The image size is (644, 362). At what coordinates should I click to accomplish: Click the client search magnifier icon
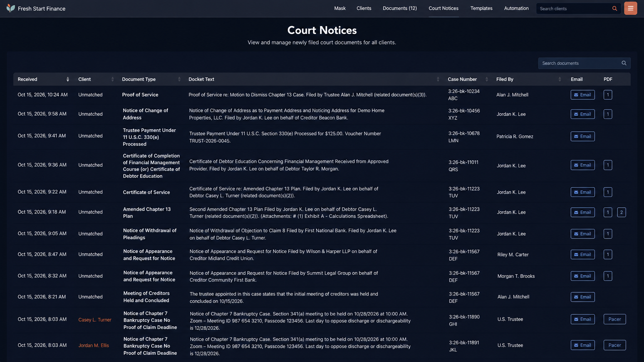[615, 8]
